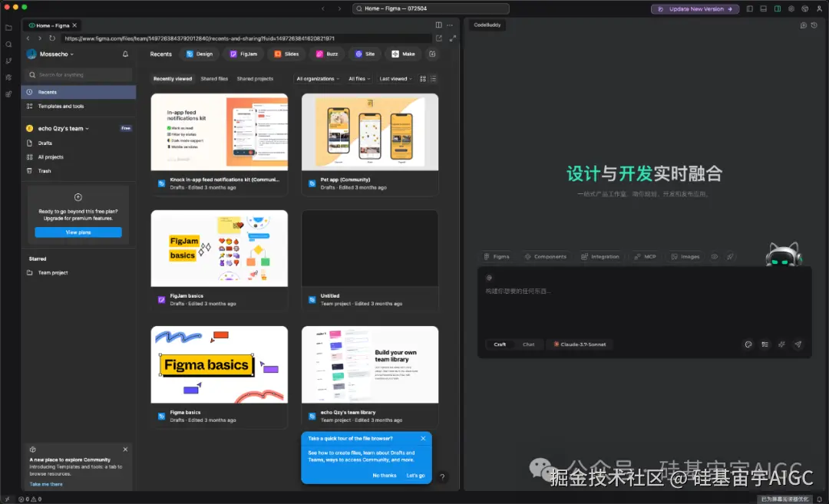Image resolution: width=829 pixels, height=504 pixels.
Task: Launch the Make tool
Action: pyautogui.click(x=403, y=53)
